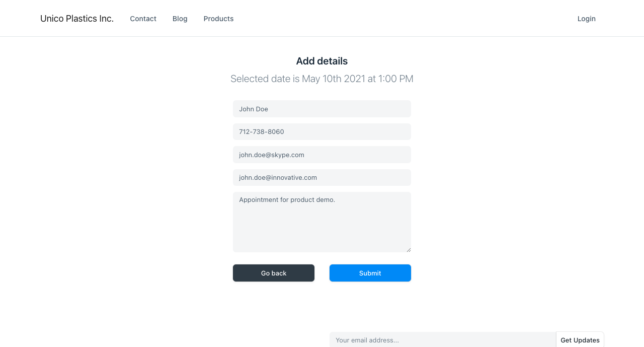
Task: Click the textarea resize handle
Action: [x=409, y=250]
